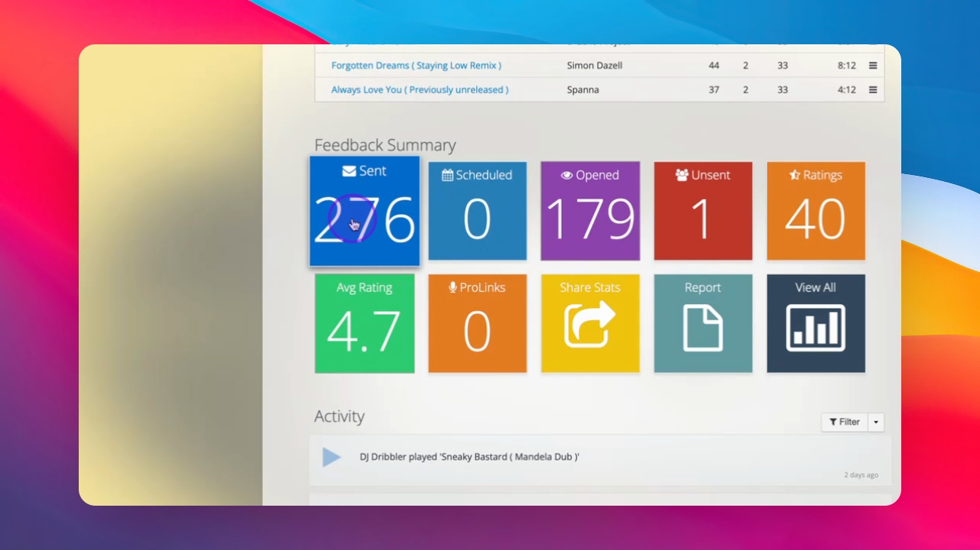
Task: Open Forgotten Dreams ( Staying Low Remix ) link
Action: (417, 66)
